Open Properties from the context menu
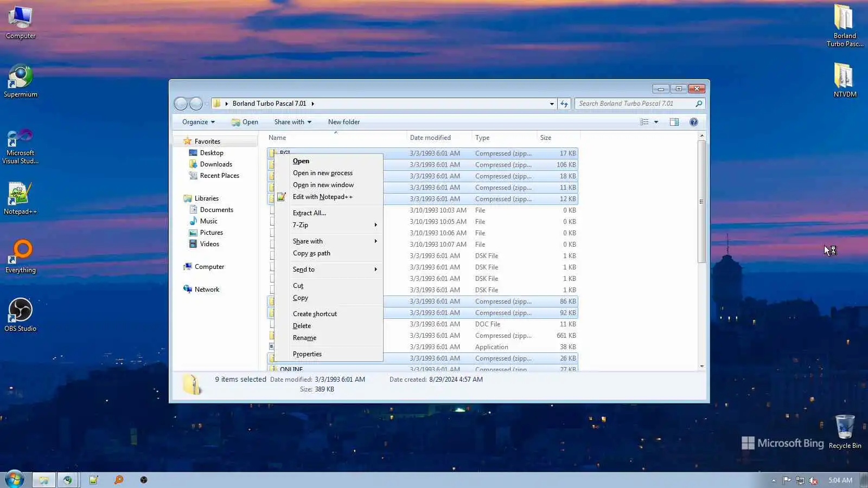 click(329, 354)
